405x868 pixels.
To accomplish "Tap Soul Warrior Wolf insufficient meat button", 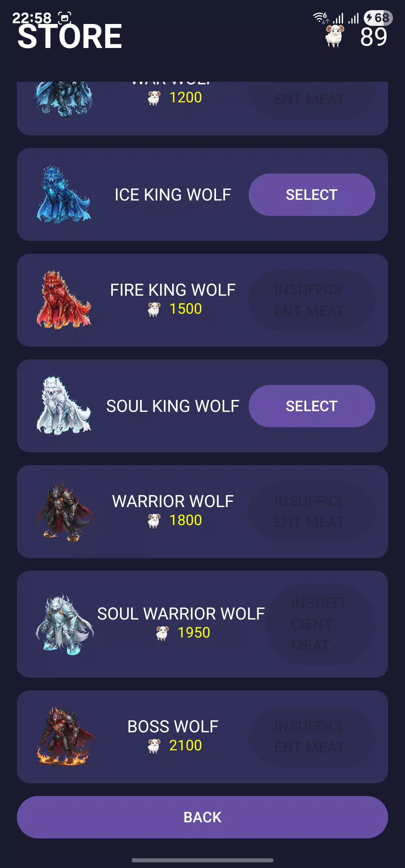I will tap(320, 624).
